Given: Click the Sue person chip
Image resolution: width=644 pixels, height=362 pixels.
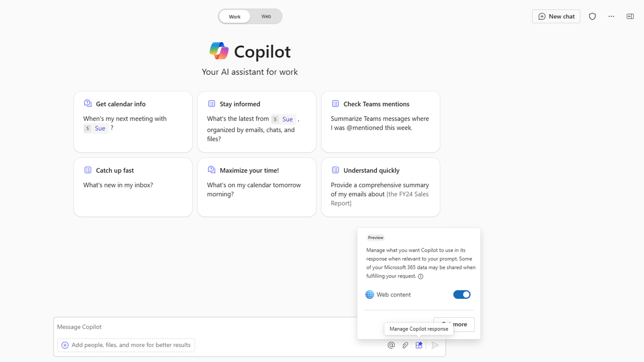Looking at the screenshot, I should [x=96, y=128].
